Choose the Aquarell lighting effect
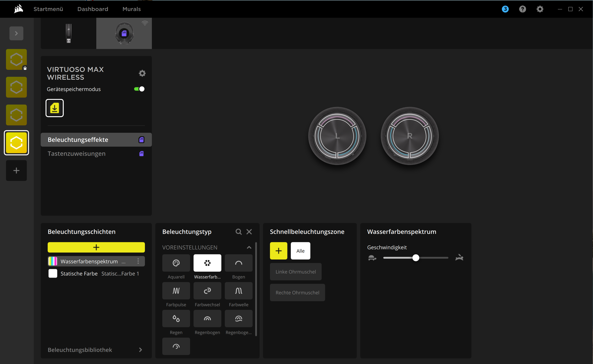 tap(176, 263)
